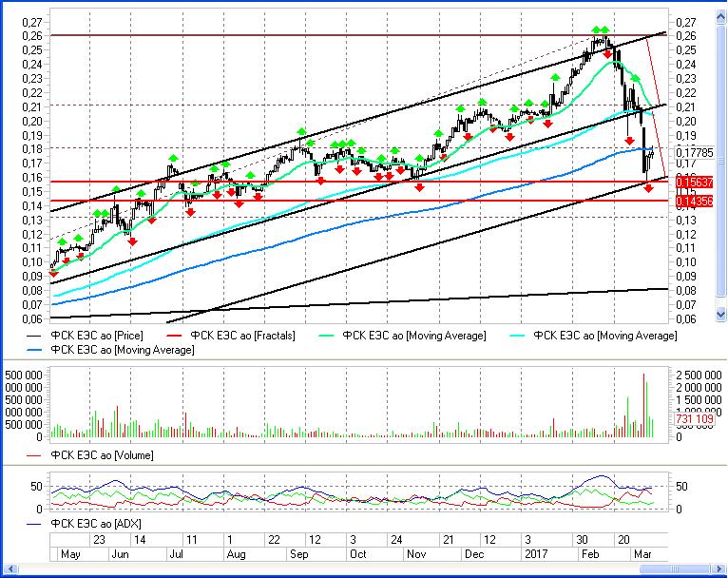The width and height of the screenshot is (728, 578).
Task: Select the red 0,14356 price level label
Action: point(693,201)
